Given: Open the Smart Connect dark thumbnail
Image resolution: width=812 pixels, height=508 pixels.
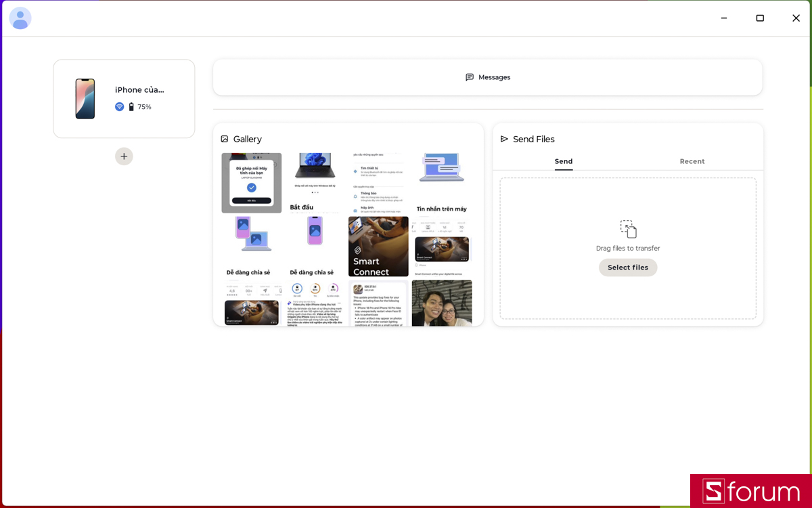Looking at the screenshot, I should (378, 247).
